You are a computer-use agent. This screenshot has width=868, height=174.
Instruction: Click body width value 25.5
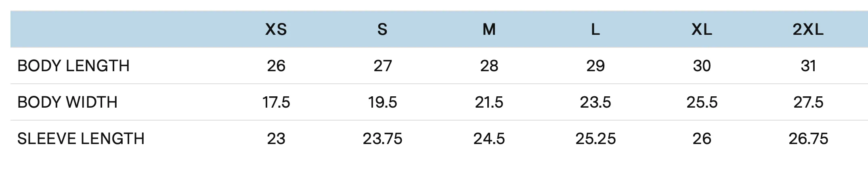(x=702, y=102)
